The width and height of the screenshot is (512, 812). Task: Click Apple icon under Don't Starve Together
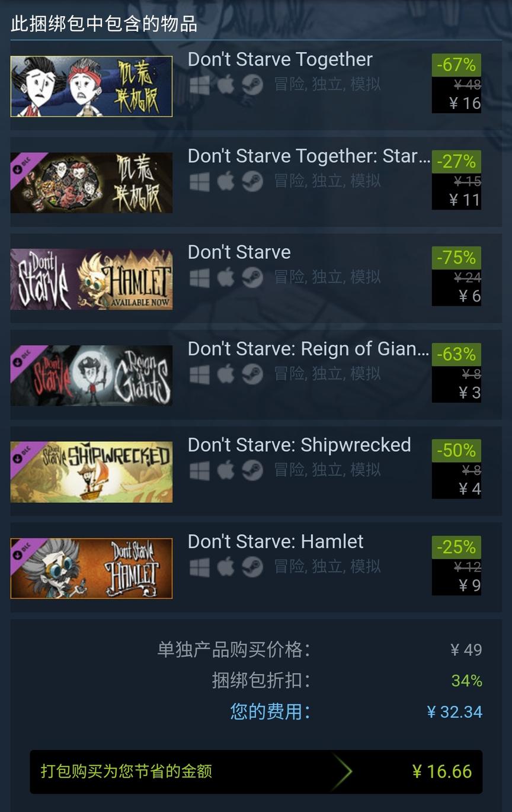click(x=226, y=85)
